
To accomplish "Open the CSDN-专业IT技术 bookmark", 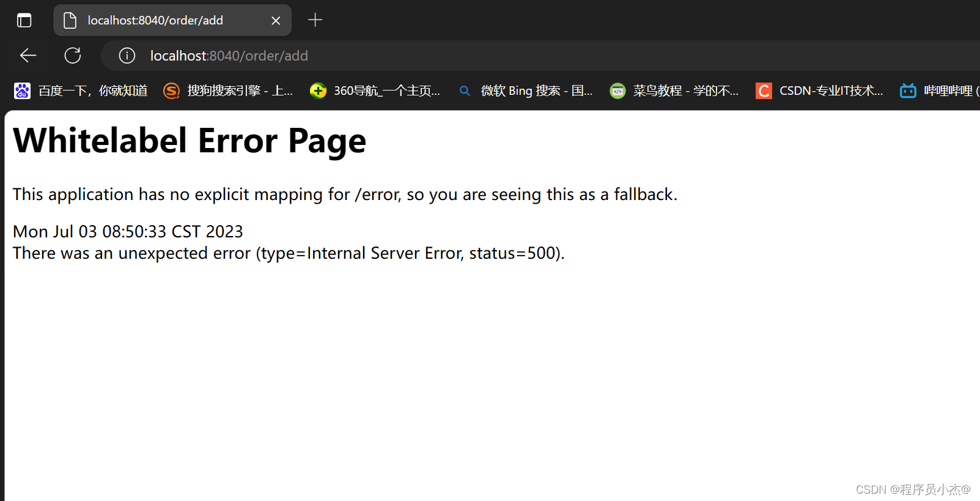I will (x=831, y=91).
